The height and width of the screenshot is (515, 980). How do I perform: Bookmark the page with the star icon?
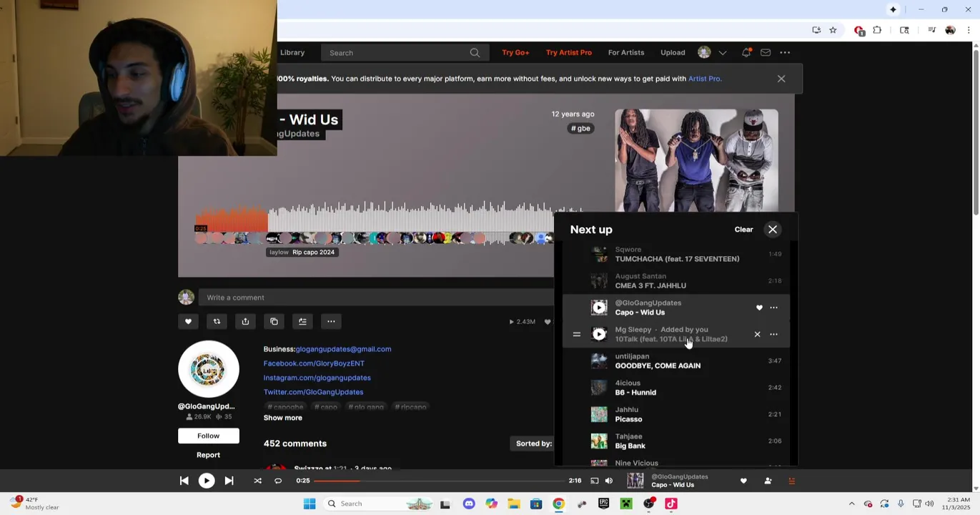coord(833,30)
